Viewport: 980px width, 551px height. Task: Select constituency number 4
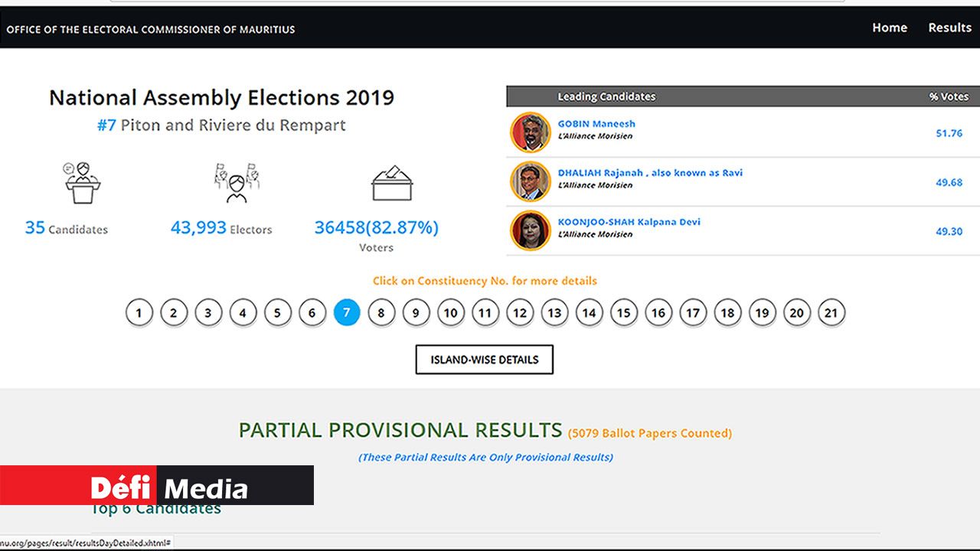pos(243,312)
